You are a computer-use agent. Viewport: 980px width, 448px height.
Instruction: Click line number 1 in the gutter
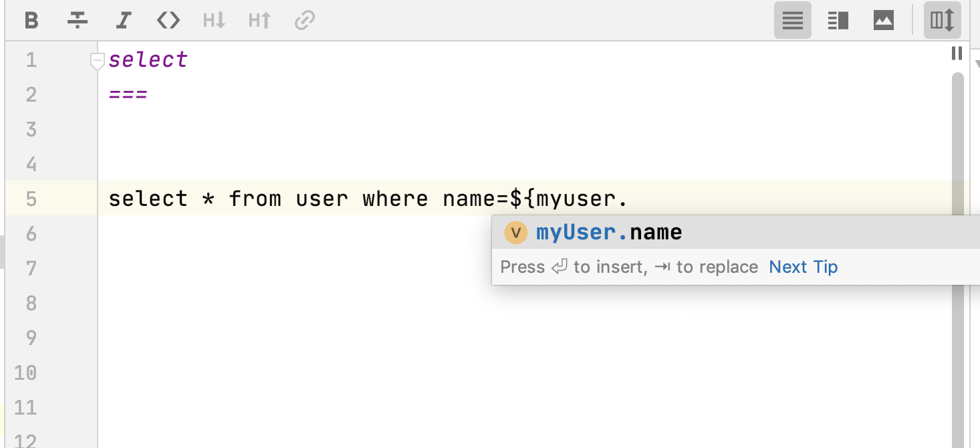(31, 60)
